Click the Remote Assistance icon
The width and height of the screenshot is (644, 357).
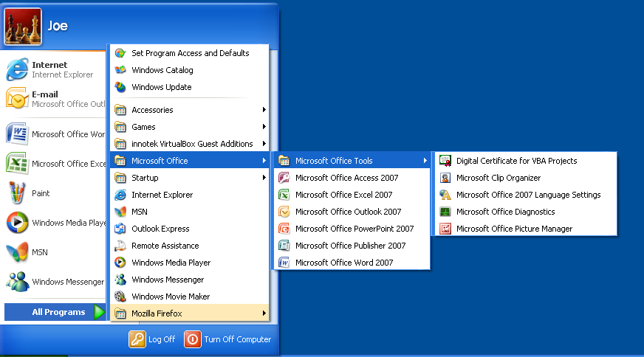point(120,246)
